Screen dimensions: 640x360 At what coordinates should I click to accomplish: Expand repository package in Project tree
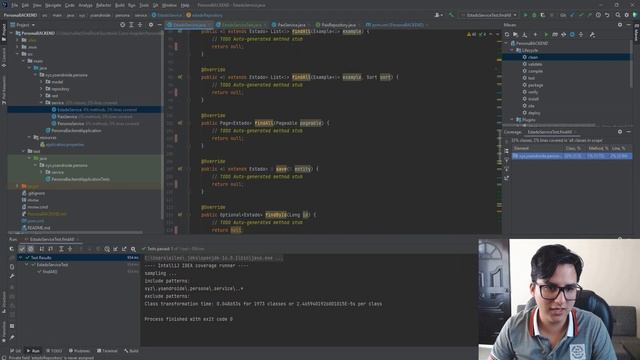(x=42, y=89)
